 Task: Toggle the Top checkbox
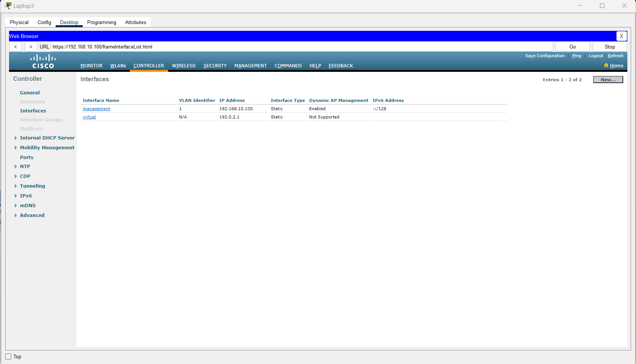pyautogui.click(x=9, y=356)
